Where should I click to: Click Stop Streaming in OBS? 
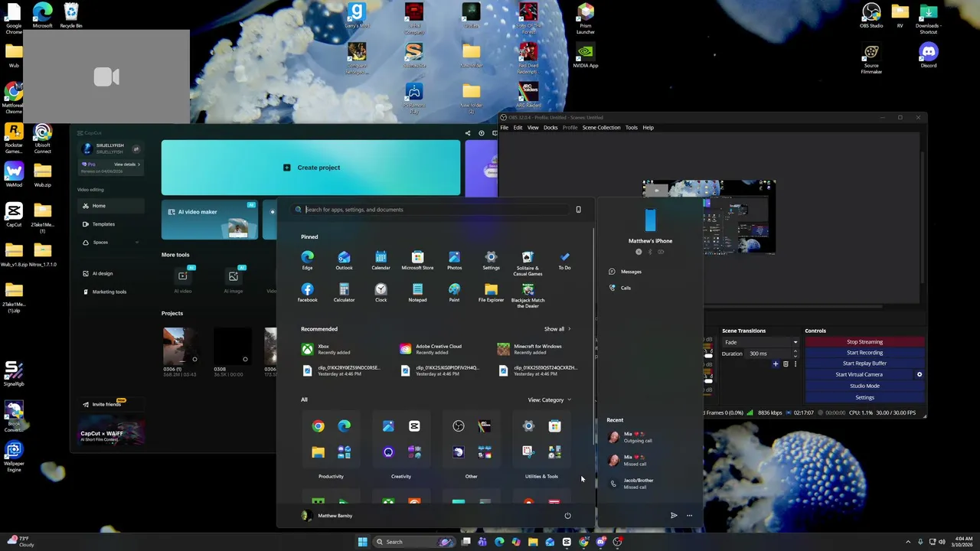864,342
